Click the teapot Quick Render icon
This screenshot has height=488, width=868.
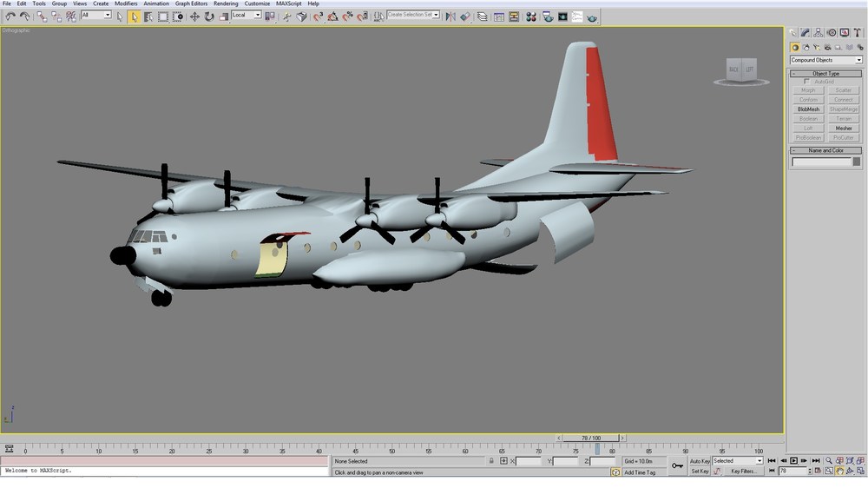click(592, 17)
